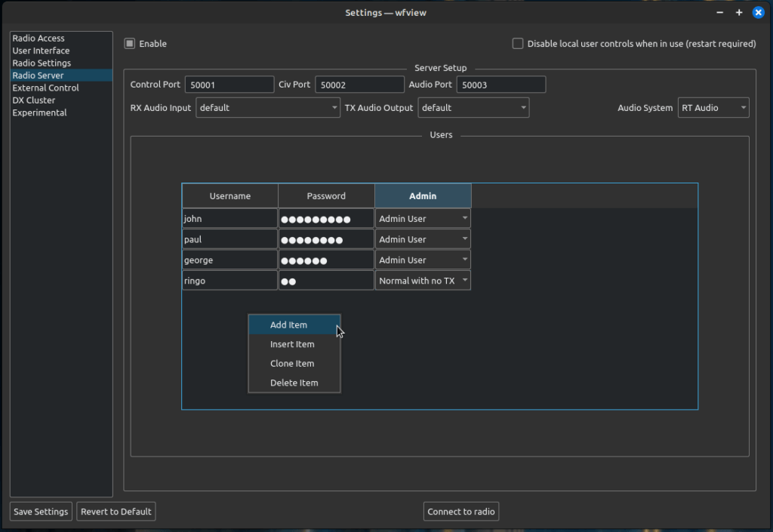Open ringo's Normal with no TX dropdown
This screenshot has height=532, width=773.
423,280
